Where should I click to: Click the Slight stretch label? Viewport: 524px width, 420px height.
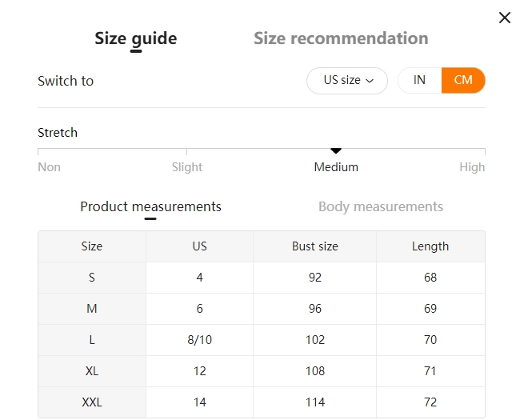tap(187, 167)
